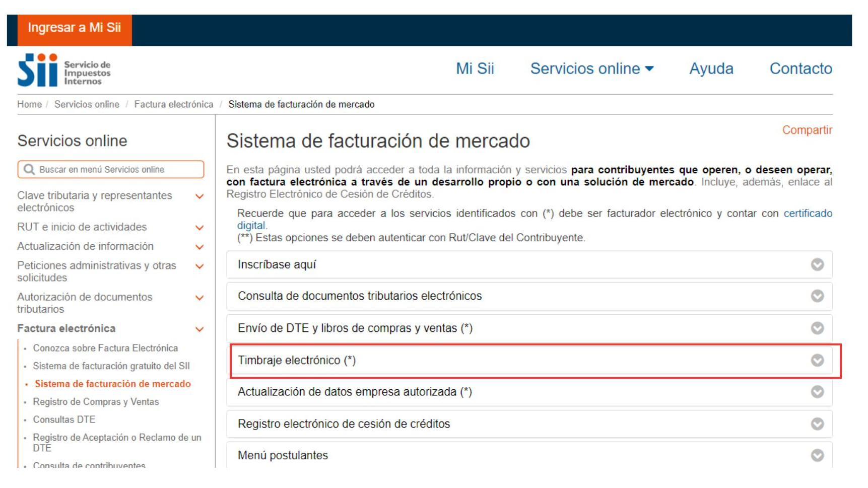Select Factura electrónica sidebar heading
The image size is (868, 488).
(66, 328)
